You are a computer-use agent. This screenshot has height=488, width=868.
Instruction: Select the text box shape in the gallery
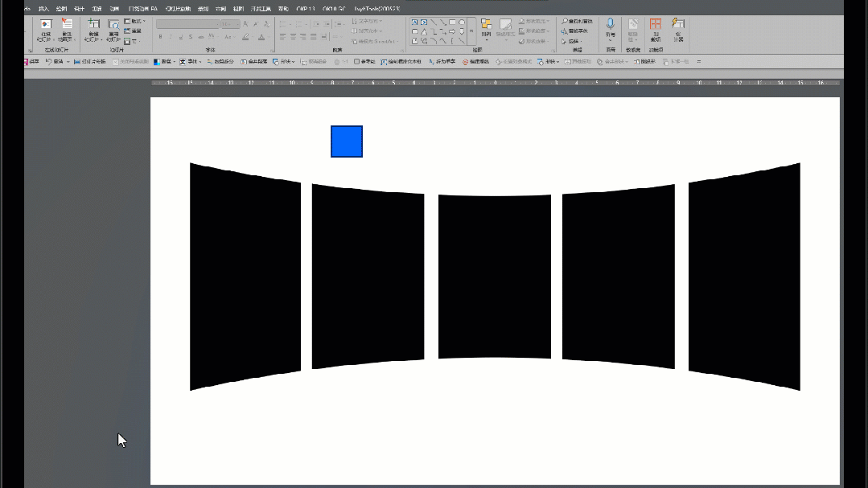point(414,23)
